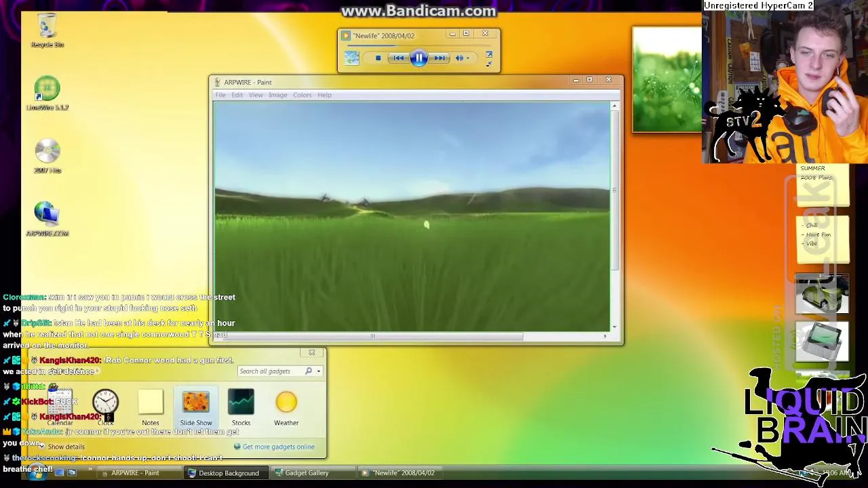Click the Paint app icon in title bar
This screenshot has height=488, width=868.
pyautogui.click(x=218, y=82)
